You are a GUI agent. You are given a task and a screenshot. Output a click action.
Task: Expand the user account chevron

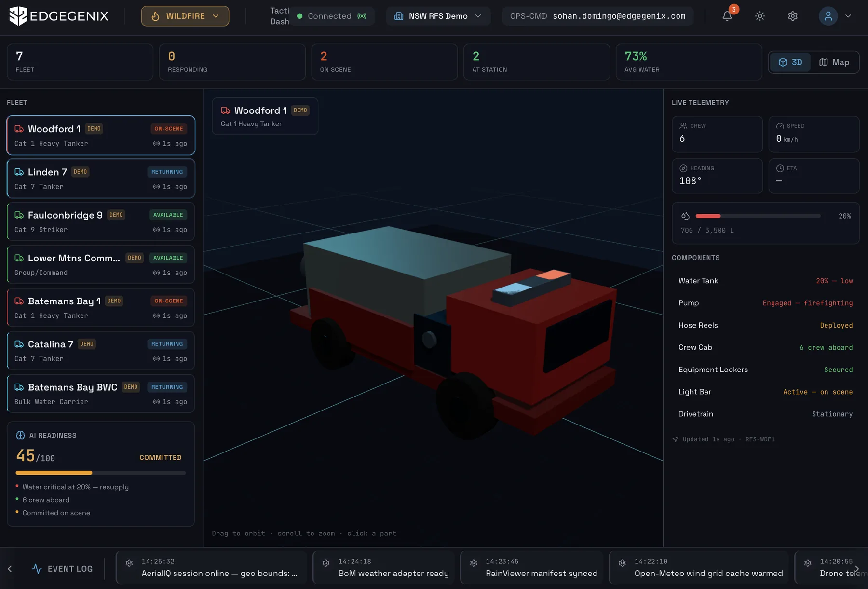tap(848, 16)
